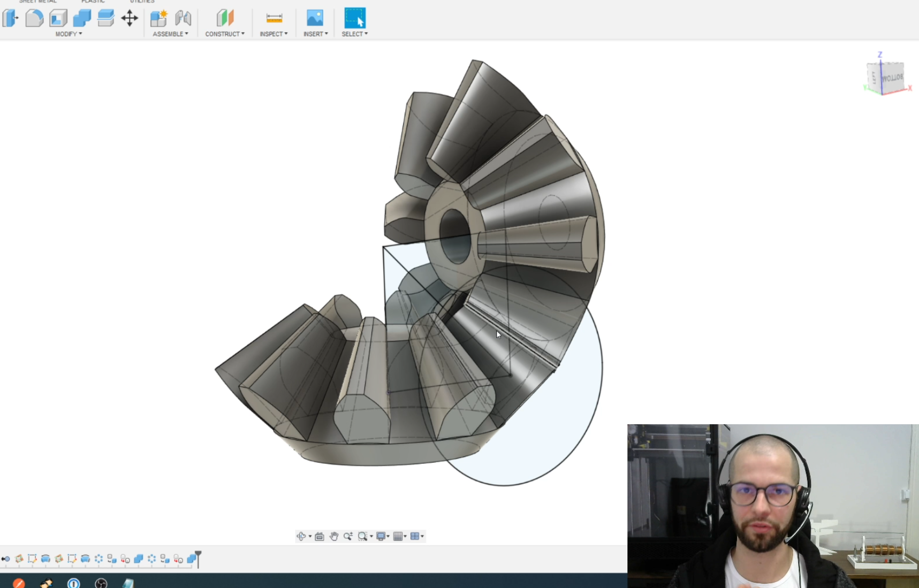Screen dimensions: 919x588
Task: Select the Combine tool in Modify
Action: tap(82, 18)
